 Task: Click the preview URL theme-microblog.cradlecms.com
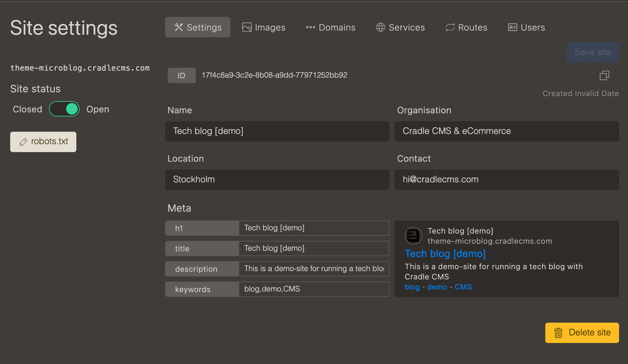(x=490, y=241)
